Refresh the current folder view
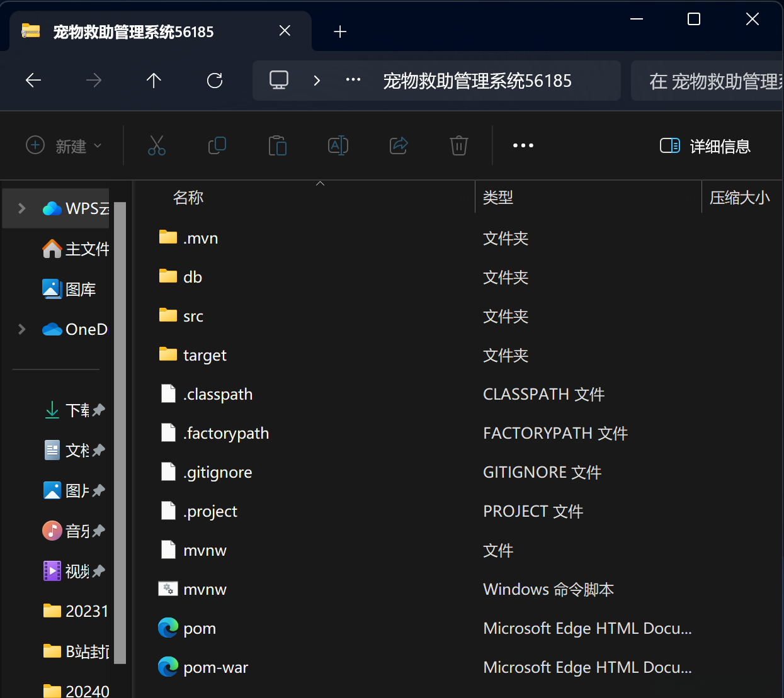784x698 pixels. point(215,81)
